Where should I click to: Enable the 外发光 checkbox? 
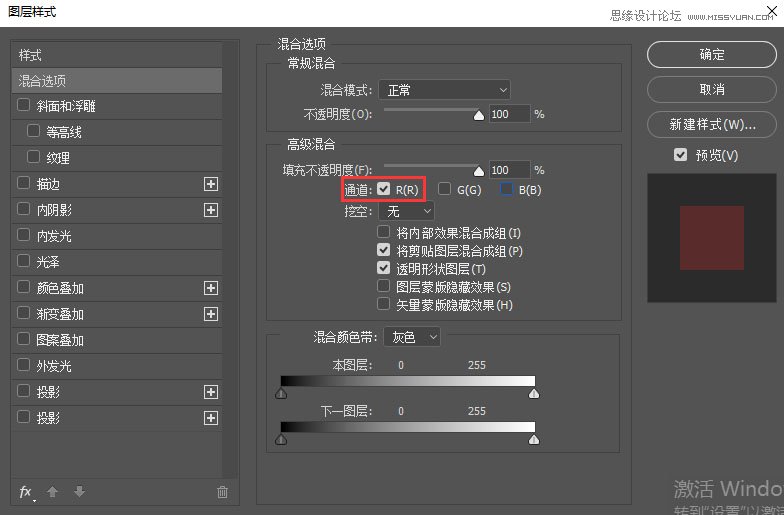pyautogui.click(x=24, y=365)
